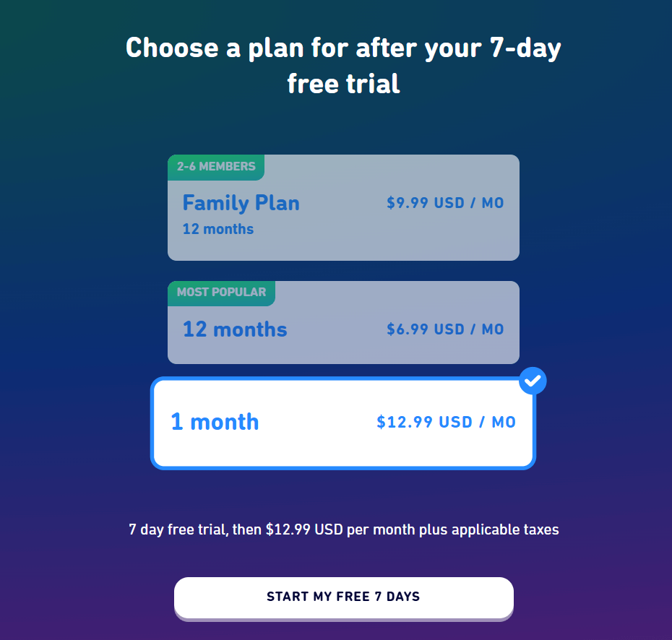This screenshot has width=672, height=640.
Task: Click the $6.99 USD / MO price
Action: [446, 329]
